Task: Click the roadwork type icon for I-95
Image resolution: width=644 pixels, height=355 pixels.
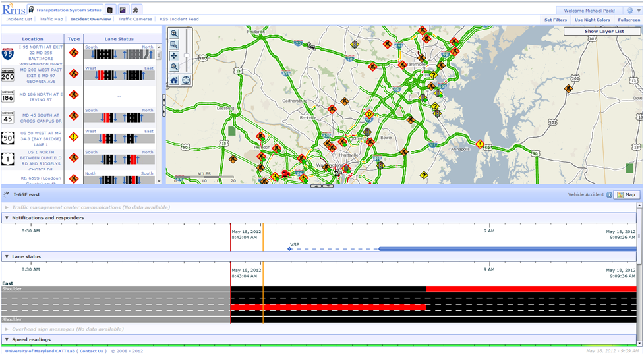Action: point(74,53)
